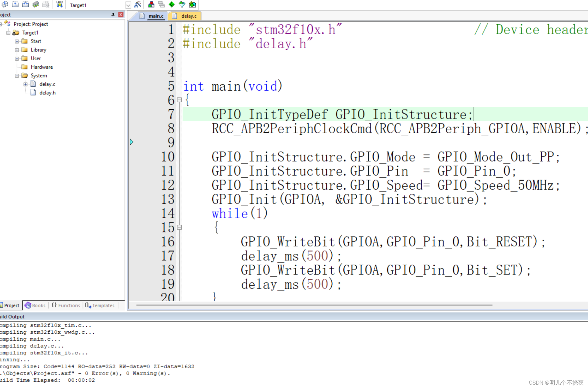
Task: Expand the delay.c item in the project tree
Action: tap(26, 84)
